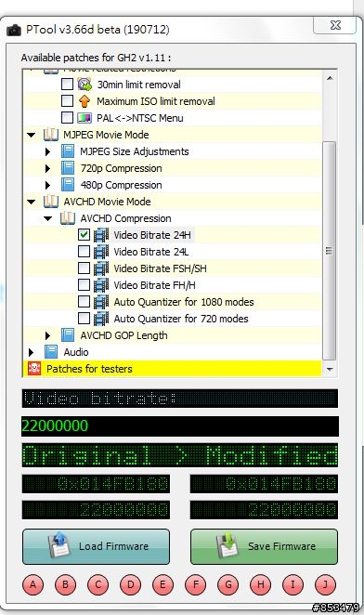This screenshot has width=364, height=615.
Task: Click the skull icon for Patches for testers
Action: click(x=34, y=368)
